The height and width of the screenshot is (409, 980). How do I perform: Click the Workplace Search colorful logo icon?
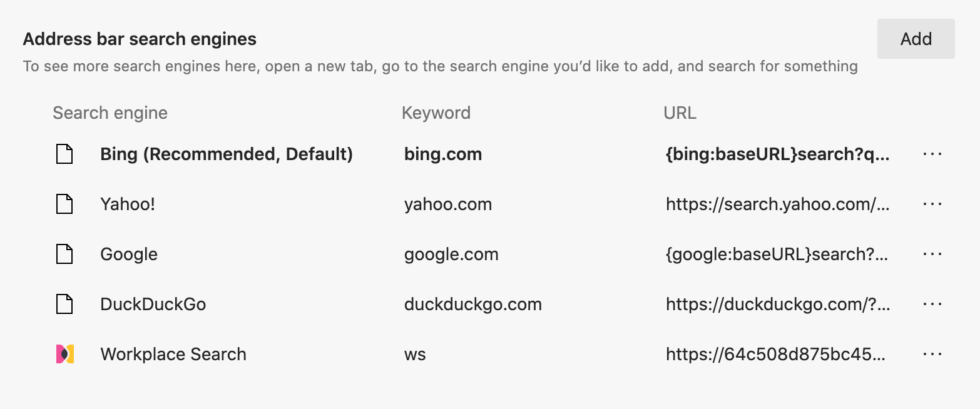pyautogui.click(x=64, y=354)
